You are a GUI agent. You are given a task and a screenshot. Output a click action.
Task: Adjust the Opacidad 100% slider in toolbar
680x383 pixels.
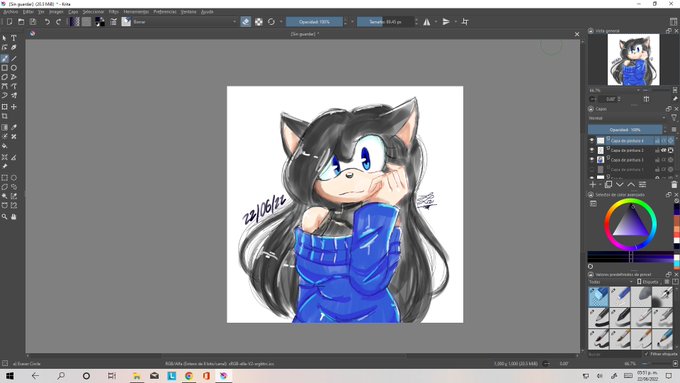tap(314, 22)
